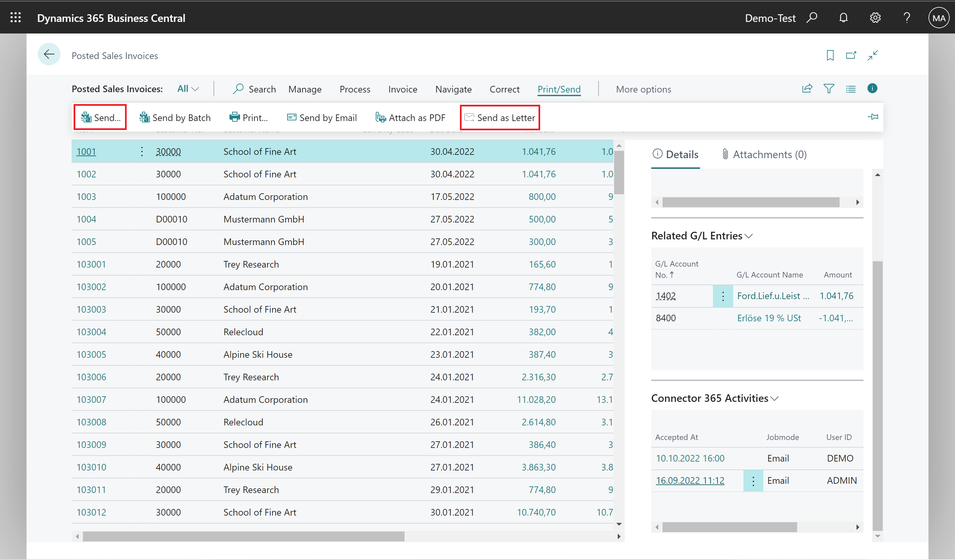Sort by Accepted At column header
This screenshot has width=955, height=560.
[676, 437]
